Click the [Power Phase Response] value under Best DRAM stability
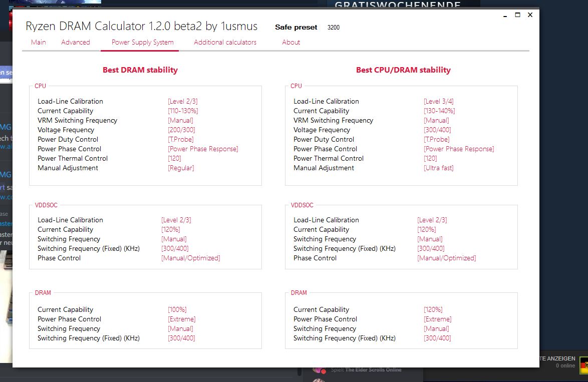Screen dimensions: 588x382 coord(203,149)
